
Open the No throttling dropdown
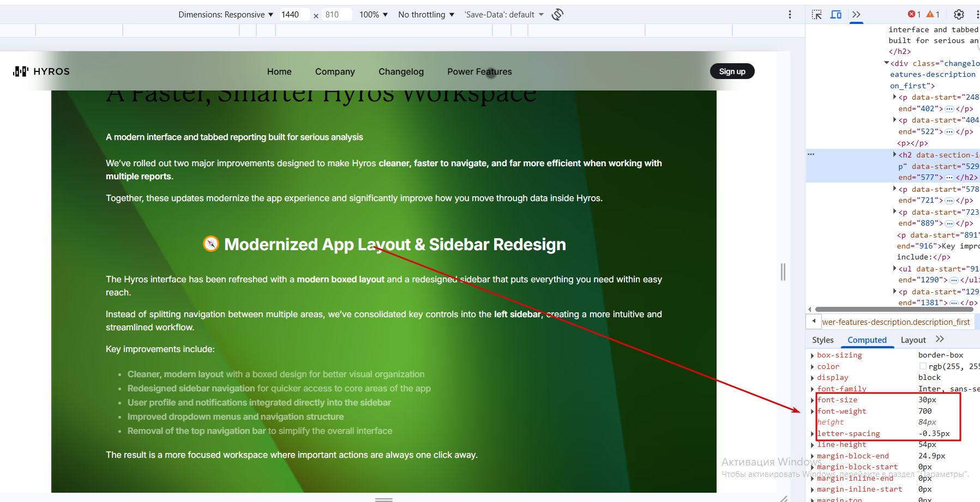[426, 15]
